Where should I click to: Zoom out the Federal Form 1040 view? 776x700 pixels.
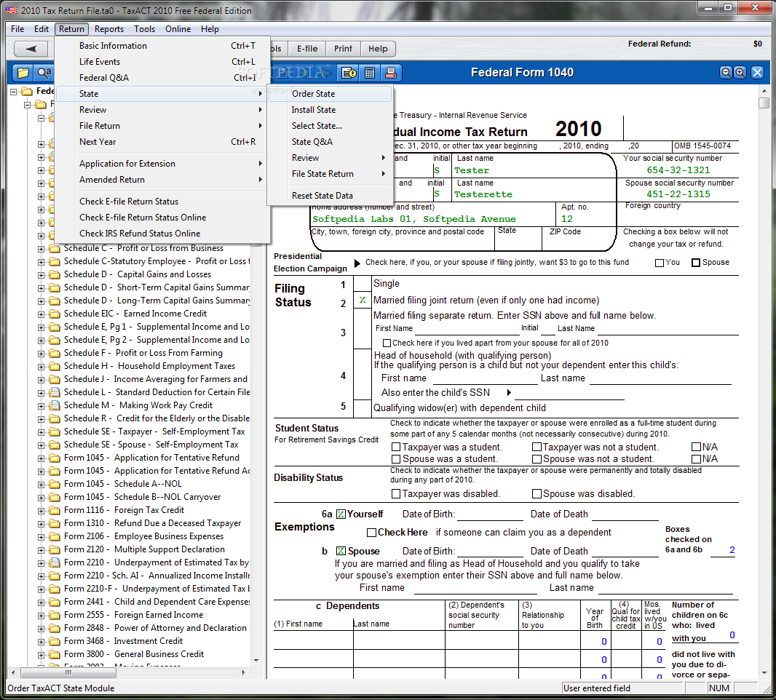click(726, 73)
